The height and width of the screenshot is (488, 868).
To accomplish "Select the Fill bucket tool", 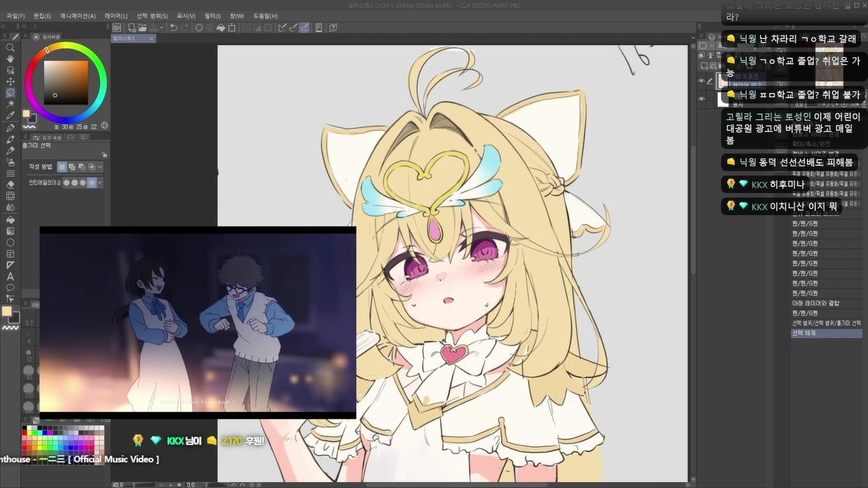I will tap(10, 219).
